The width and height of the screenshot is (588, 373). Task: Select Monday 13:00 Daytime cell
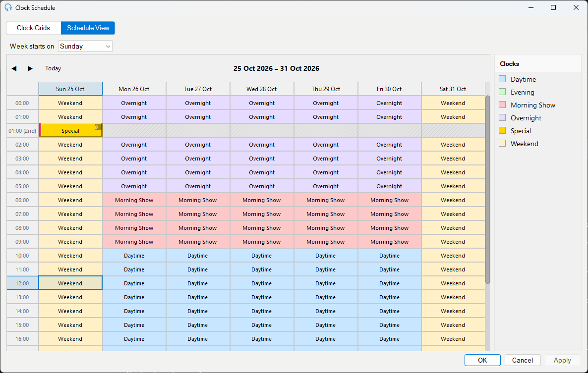[134, 297]
